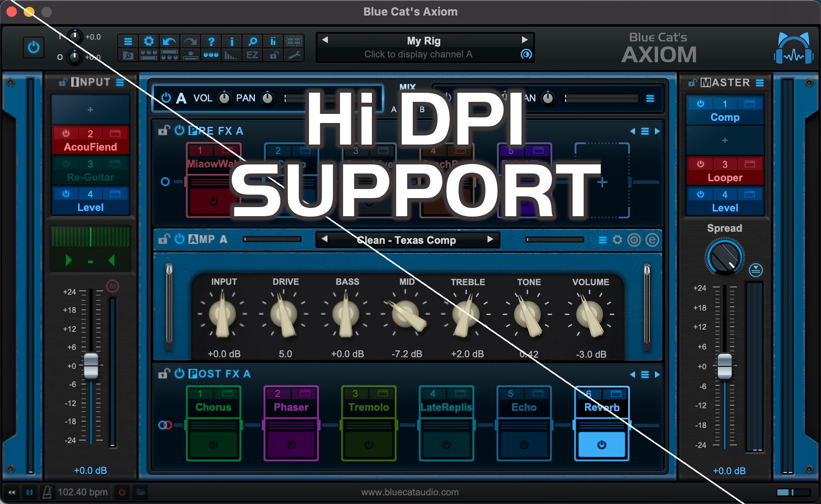The width and height of the screenshot is (821, 504).
Task: Click the decaying bars meter toolbar icon
Action: pos(231,55)
